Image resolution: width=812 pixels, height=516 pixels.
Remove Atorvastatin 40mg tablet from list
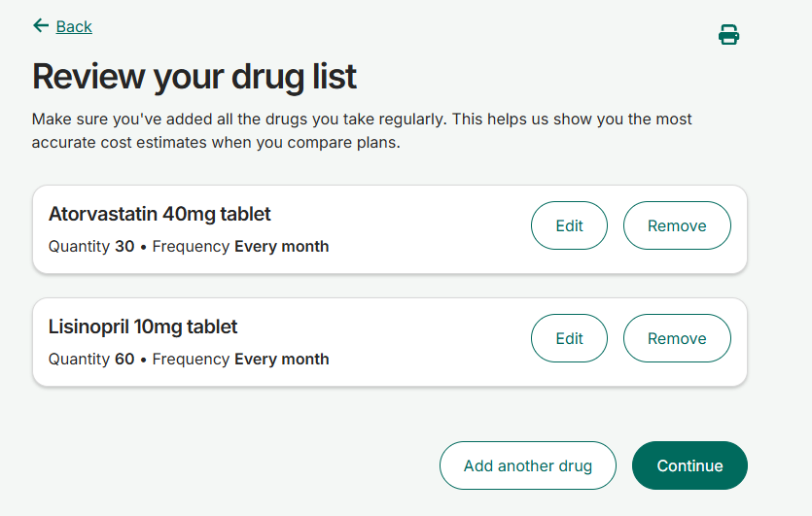(677, 225)
